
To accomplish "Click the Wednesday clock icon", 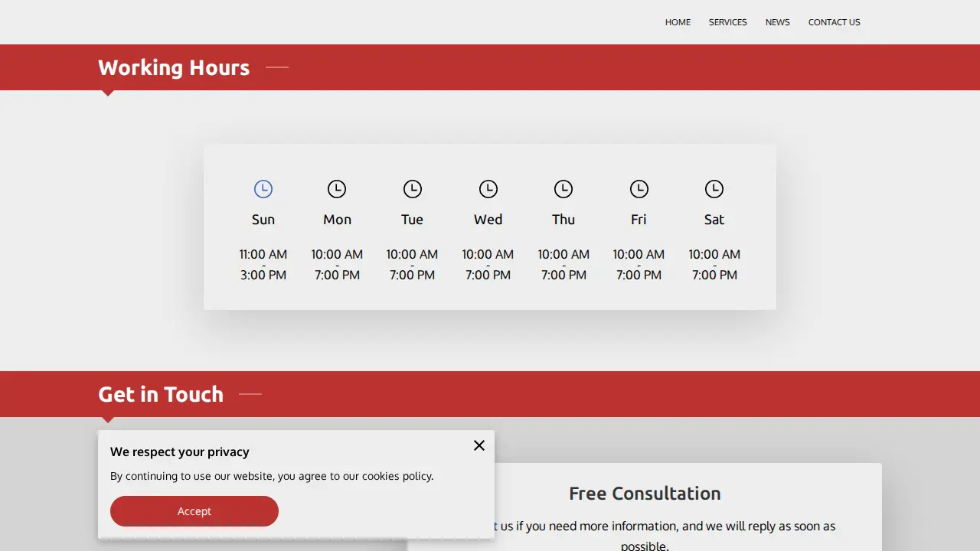I will [488, 189].
